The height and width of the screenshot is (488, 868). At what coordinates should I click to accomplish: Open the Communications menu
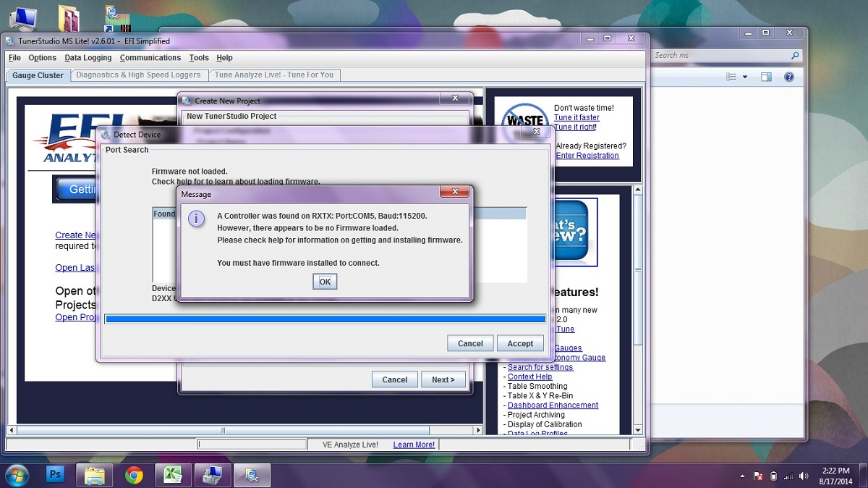(x=150, y=58)
